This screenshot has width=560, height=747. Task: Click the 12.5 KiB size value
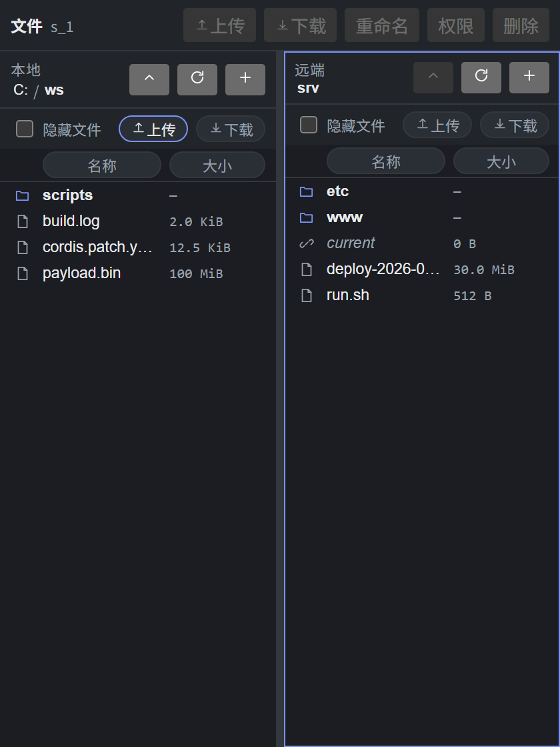(200, 247)
